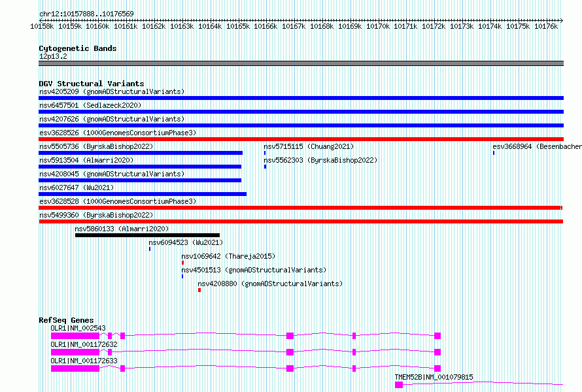Click the 10166k ruler tick label
The image size is (582, 392).
pyautogui.click(x=265, y=26)
